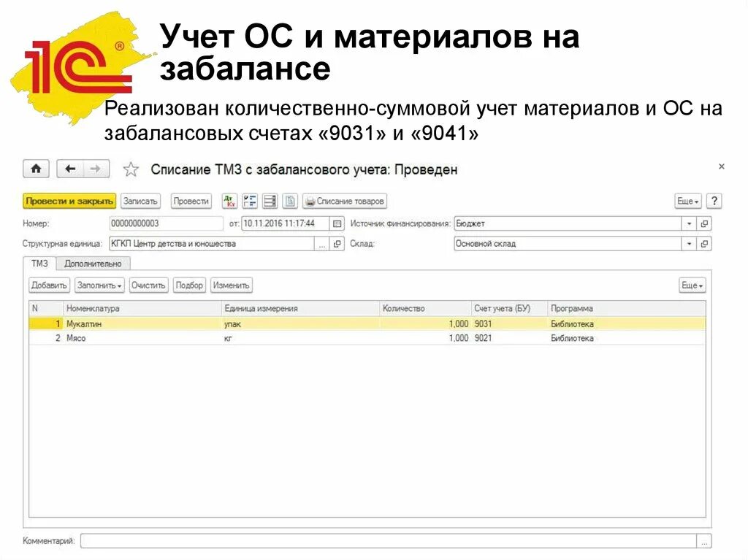Click the Склад field
Screen dimensions: 748x560
coord(568,244)
